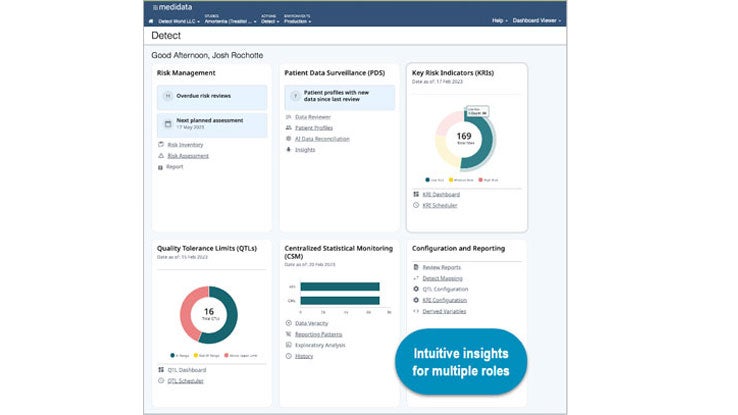Click the Data Reviewer icon
The height and width of the screenshot is (415, 738).
click(289, 117)
